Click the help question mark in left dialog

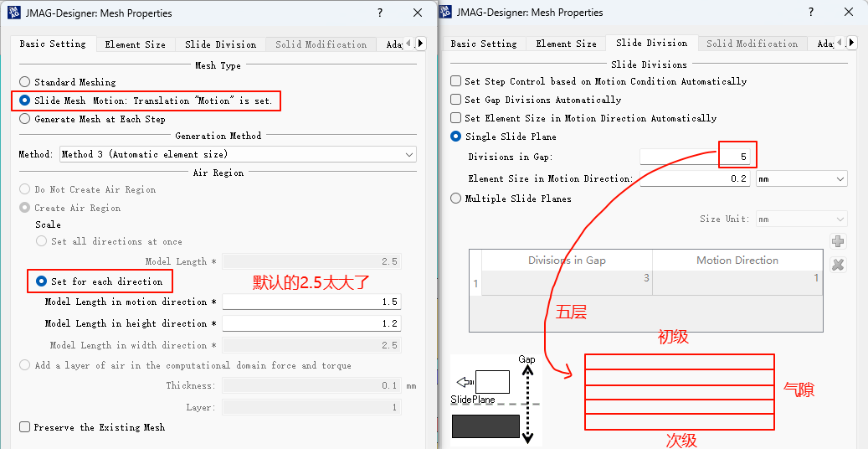pos(380,13)
